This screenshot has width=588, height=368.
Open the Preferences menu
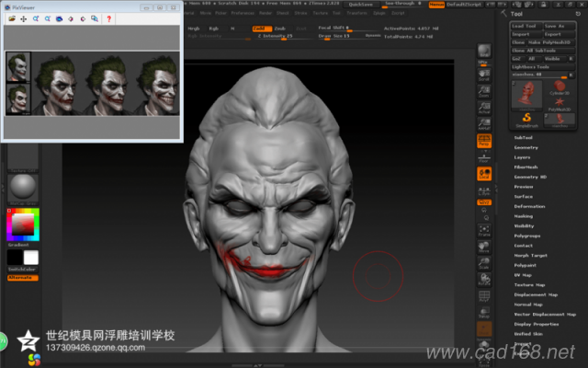pos(243,13)
